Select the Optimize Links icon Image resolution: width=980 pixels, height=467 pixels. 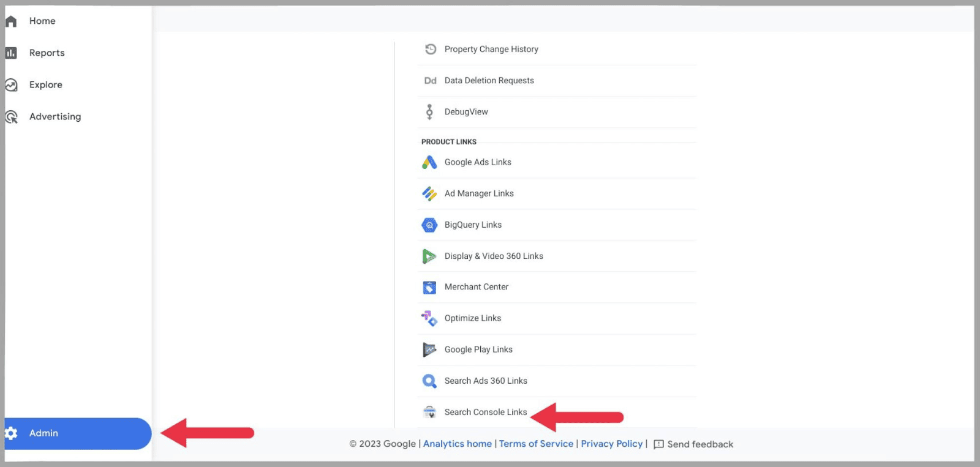click(429, 318)
